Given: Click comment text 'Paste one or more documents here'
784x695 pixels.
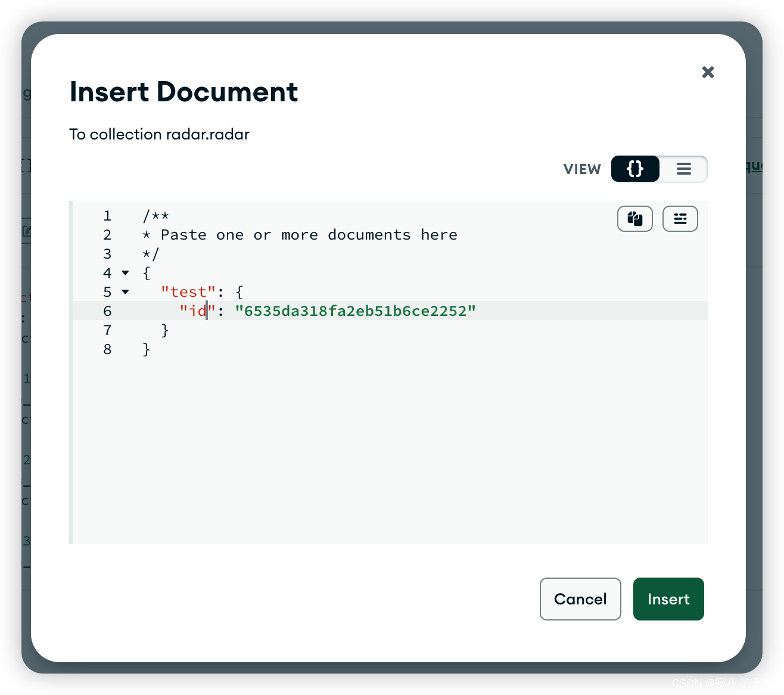Looking at the screenshot, I should 309,235.
